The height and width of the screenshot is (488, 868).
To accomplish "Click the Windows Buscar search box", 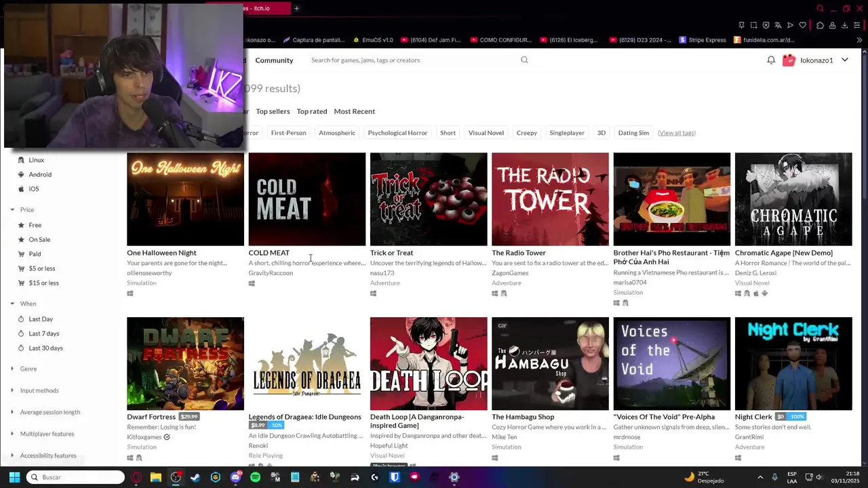I will point(76,477).
